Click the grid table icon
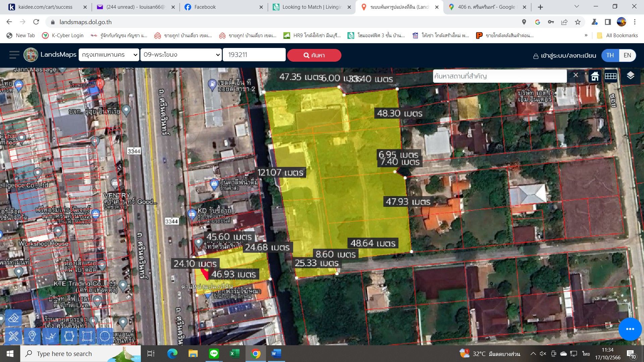Screen dimensions: 644x362 611,76
